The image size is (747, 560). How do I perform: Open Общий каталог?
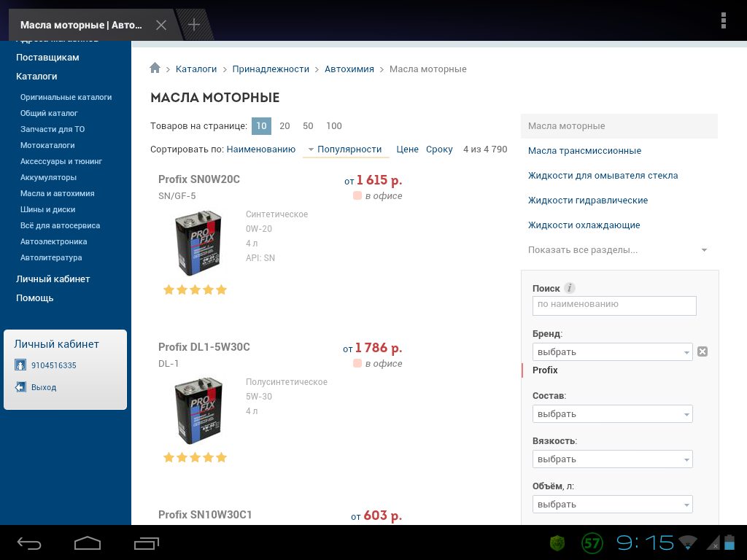point(49,113)
